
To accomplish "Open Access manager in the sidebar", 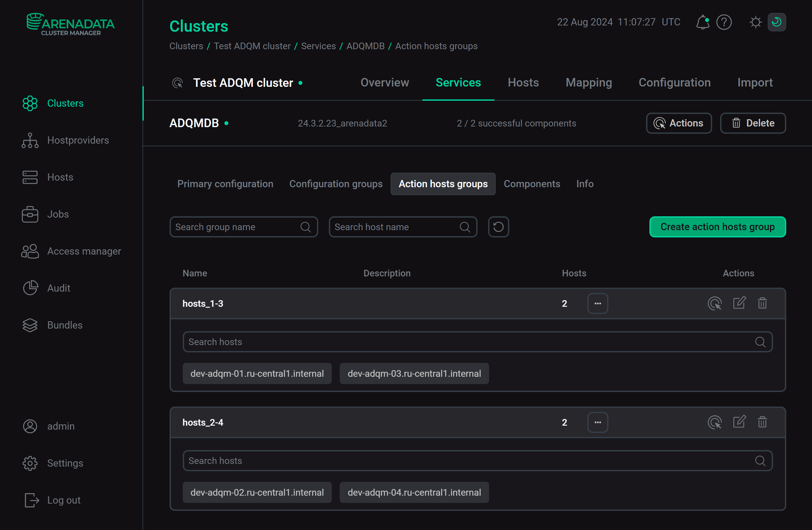I will (x=71, y=251).
